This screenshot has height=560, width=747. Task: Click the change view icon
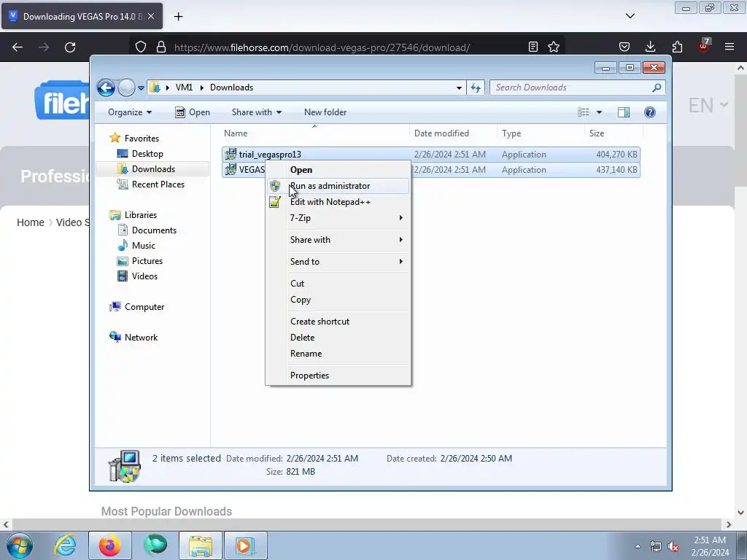click(x=583, y=112)
